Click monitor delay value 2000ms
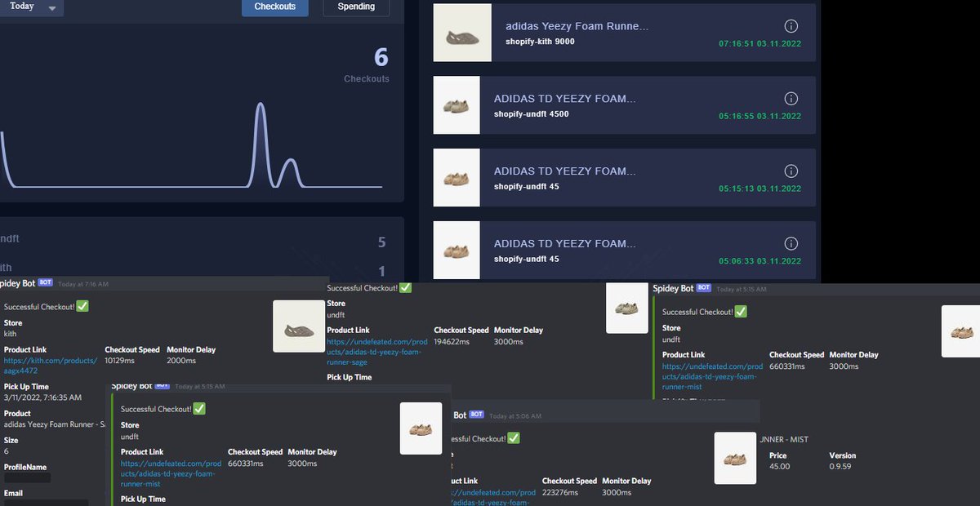The image size is (980, 506). pyautogui.click(x=180, y=360)
